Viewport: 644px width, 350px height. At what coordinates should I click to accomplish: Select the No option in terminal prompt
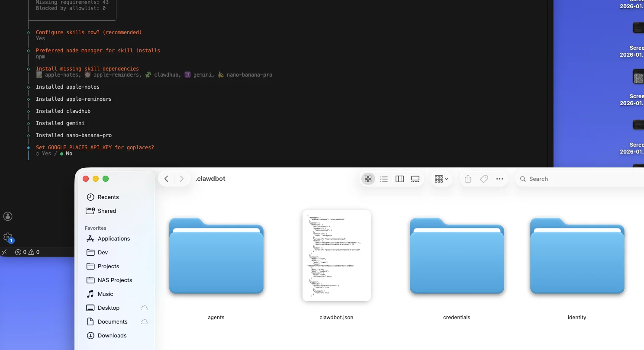[x=66, y=154]
